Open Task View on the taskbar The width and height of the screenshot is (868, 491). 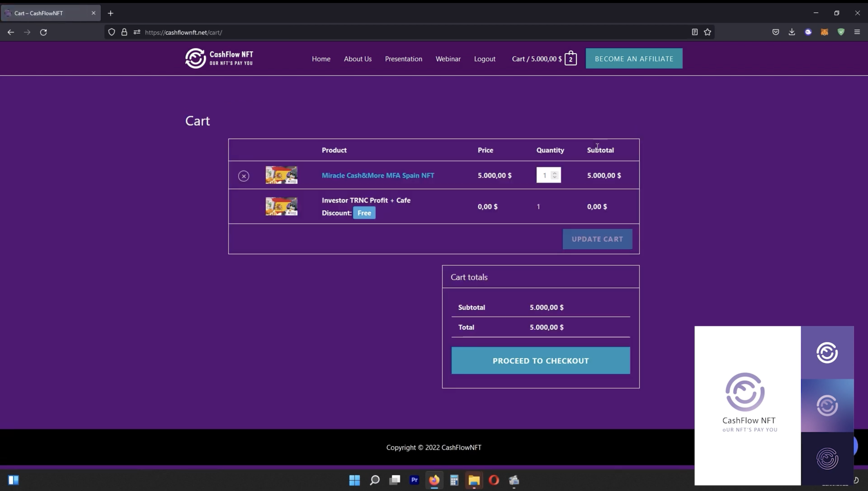(394, 480)
